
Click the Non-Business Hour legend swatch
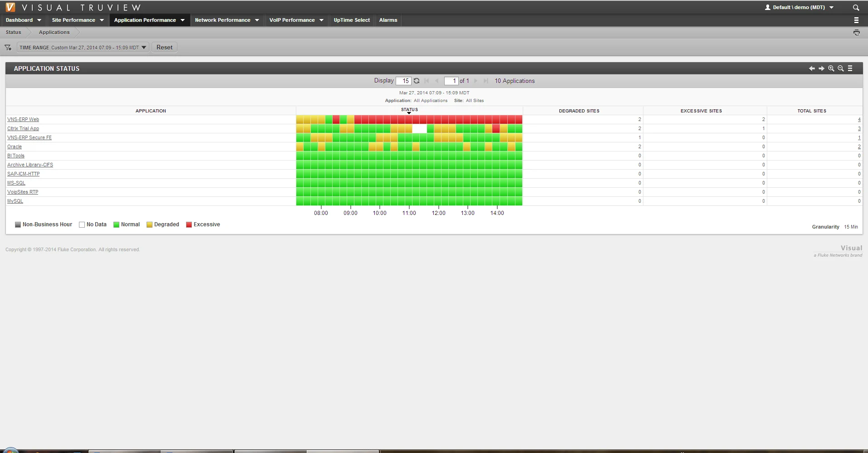click(18, 225)
